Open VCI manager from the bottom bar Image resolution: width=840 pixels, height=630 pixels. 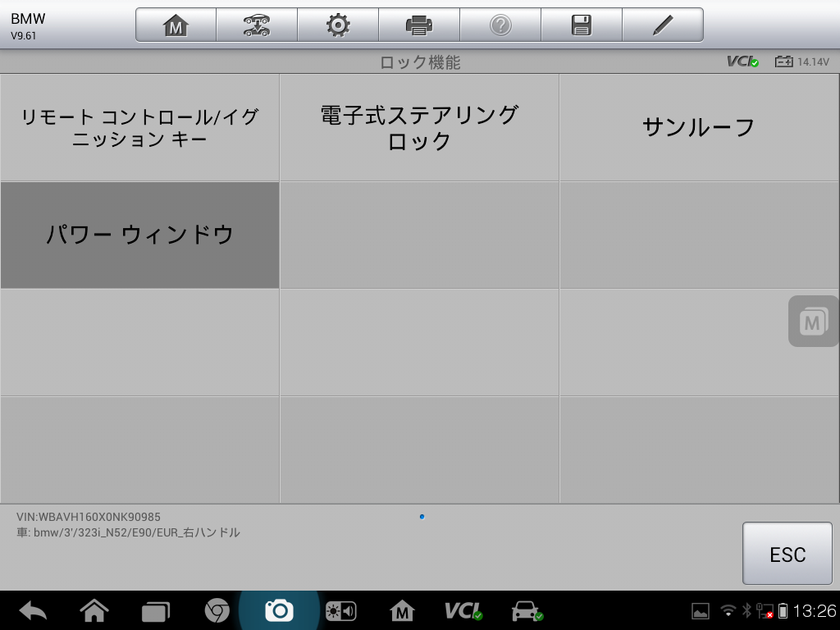coord(464,610)
